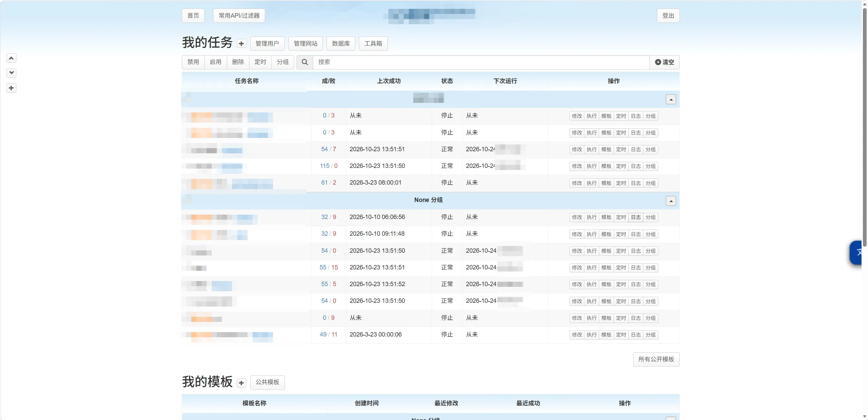Viewport: 868px width, 420px height.
Task: Click 修改 on the 2026-10-10 09:11:48 row
Action: (577, 234)
